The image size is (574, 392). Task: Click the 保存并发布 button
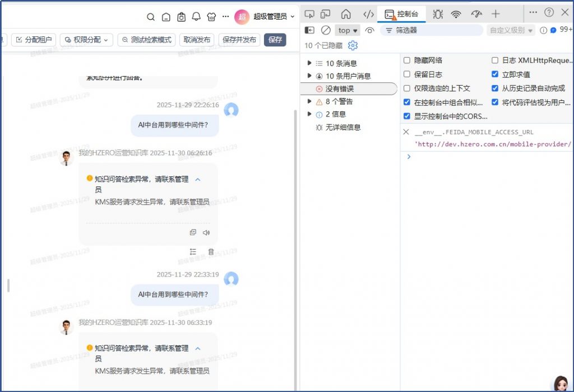[x=239, y=40]
